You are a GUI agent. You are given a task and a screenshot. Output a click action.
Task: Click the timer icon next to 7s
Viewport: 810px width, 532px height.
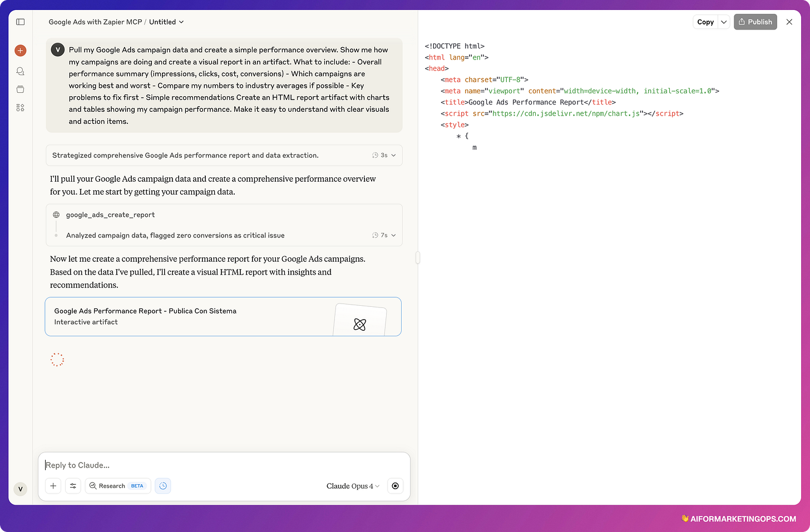[375, 235]
